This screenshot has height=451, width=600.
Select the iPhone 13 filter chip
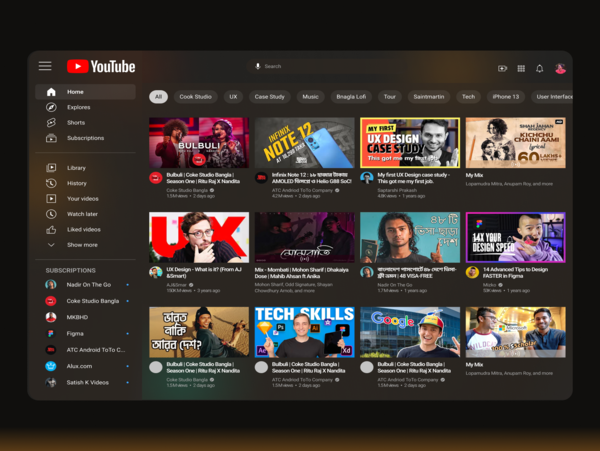(x=505, y=97)
